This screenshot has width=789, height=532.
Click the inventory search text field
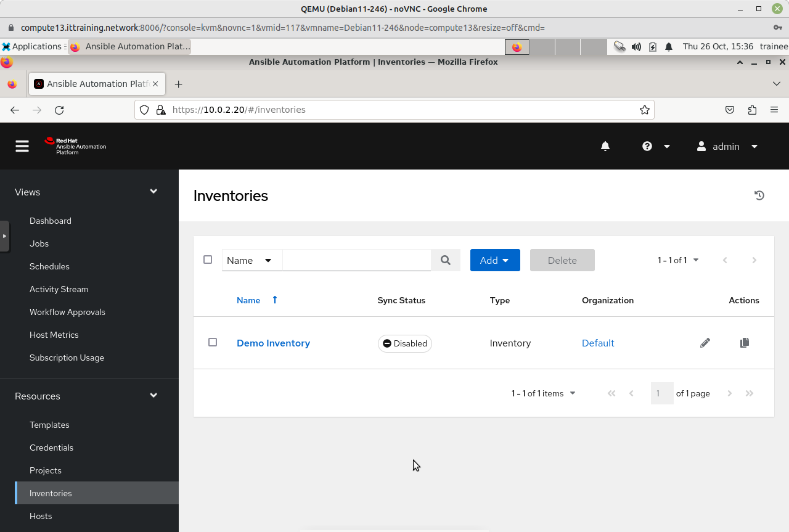[x=356, y=260]
